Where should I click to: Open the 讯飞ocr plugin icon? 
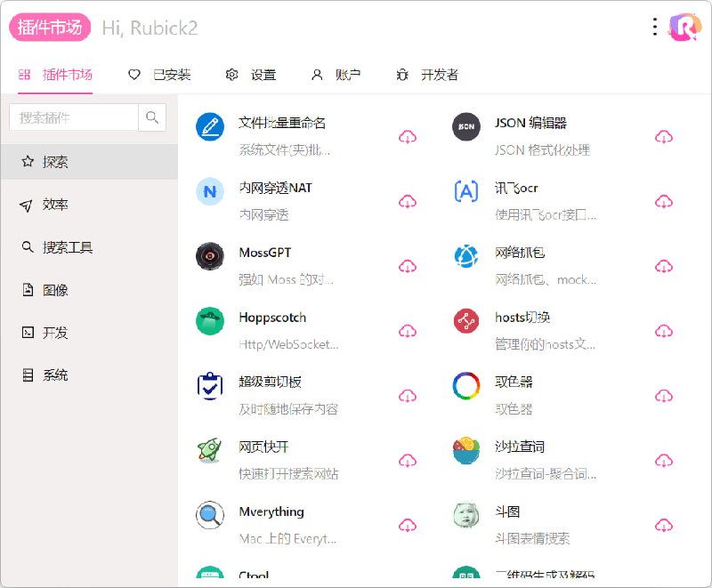click(x=465, y=191)
